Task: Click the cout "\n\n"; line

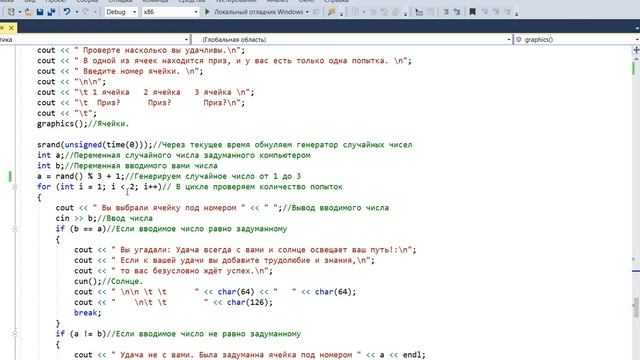Action: tap(71, 82)
